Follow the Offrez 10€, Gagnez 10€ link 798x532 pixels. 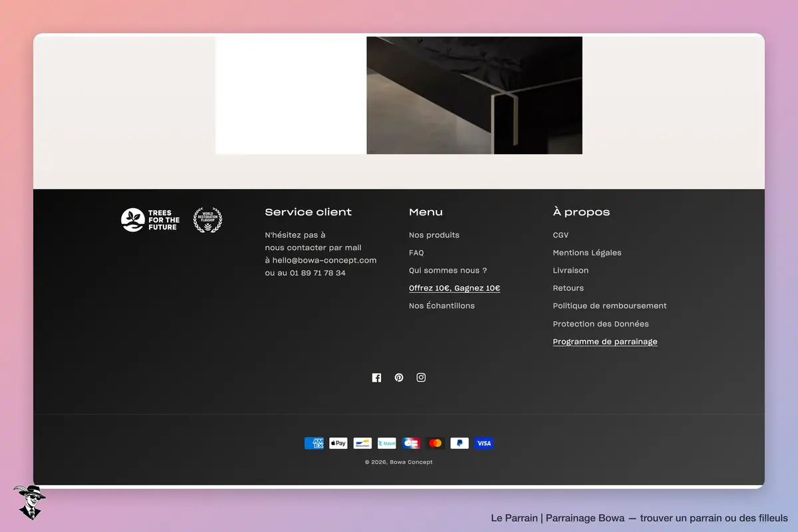tap(455, 289)
